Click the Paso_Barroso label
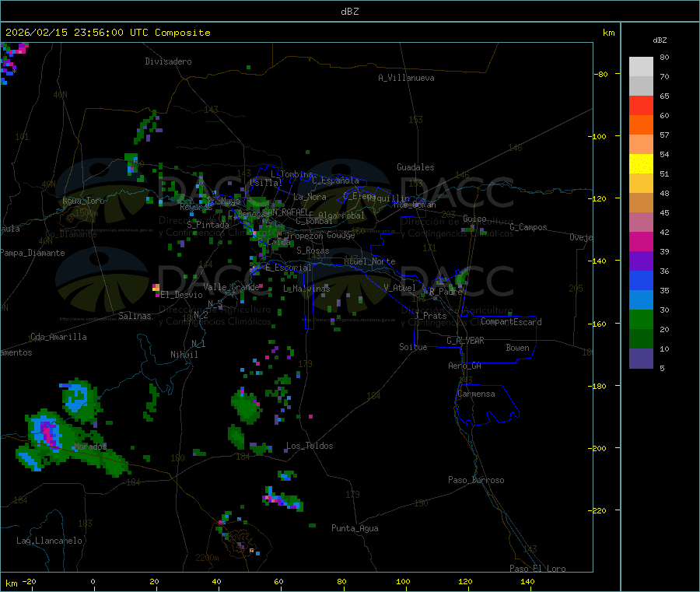This screenshot has width=700, height=592. point(476,480)
